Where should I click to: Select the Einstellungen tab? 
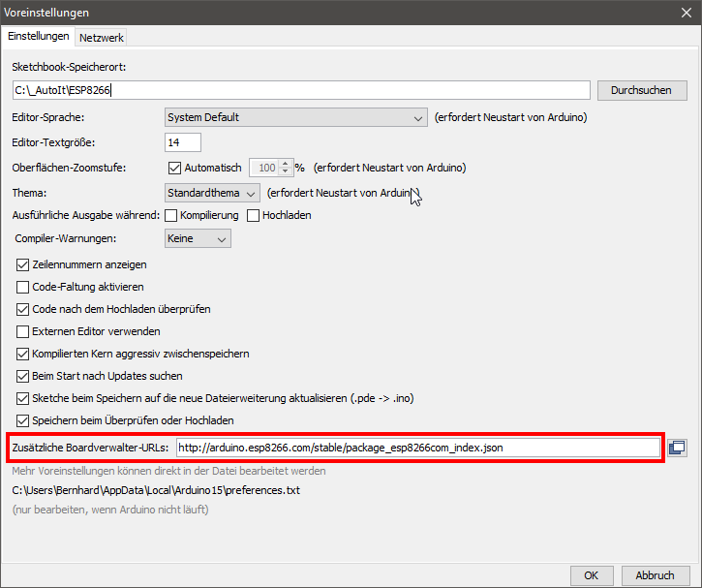click(x=39, y=36)
